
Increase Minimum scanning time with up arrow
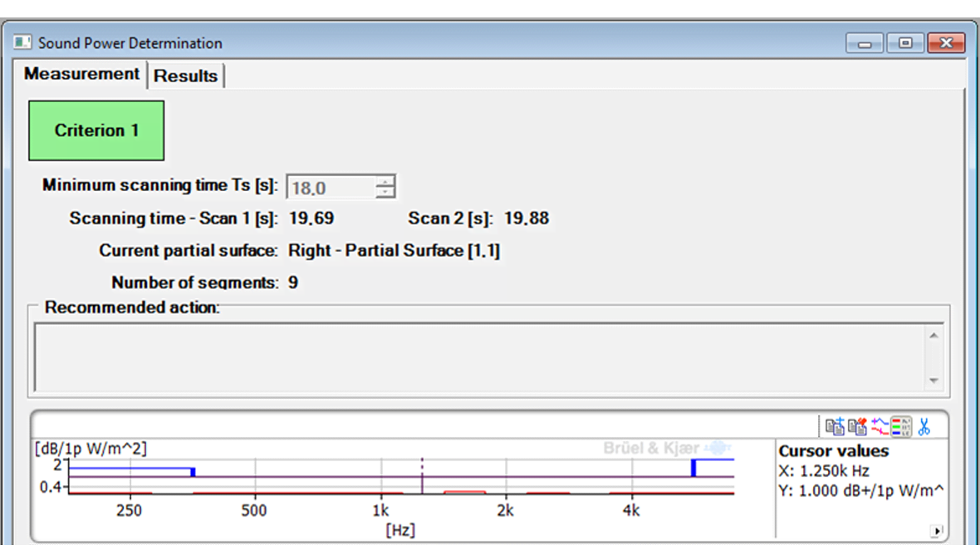[385, 182]
